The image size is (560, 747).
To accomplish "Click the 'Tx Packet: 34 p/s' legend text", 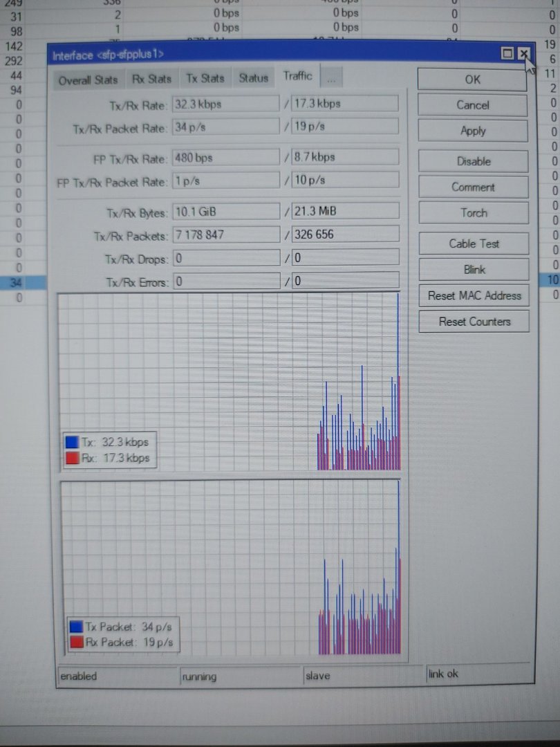I will [129, 627].
